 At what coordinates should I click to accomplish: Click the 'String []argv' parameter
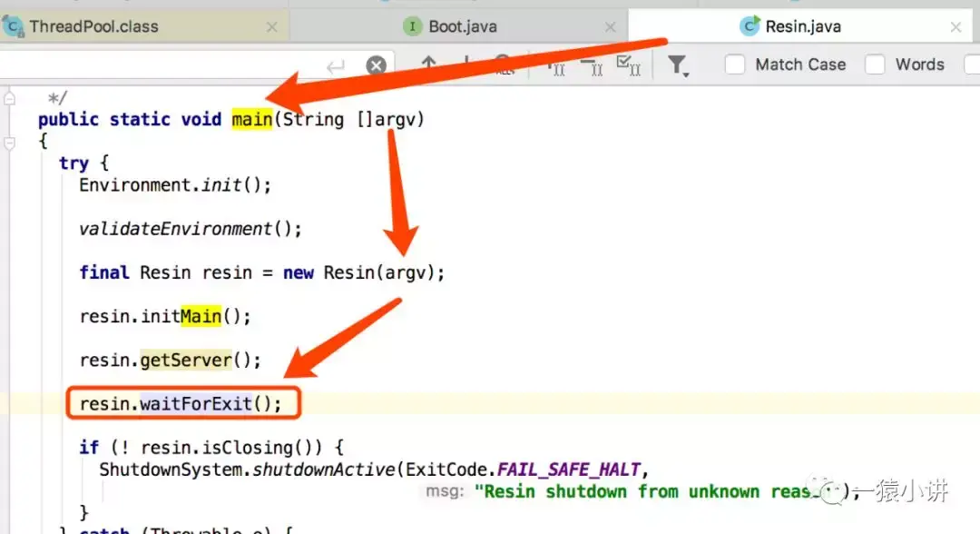[x=348, y=119]
